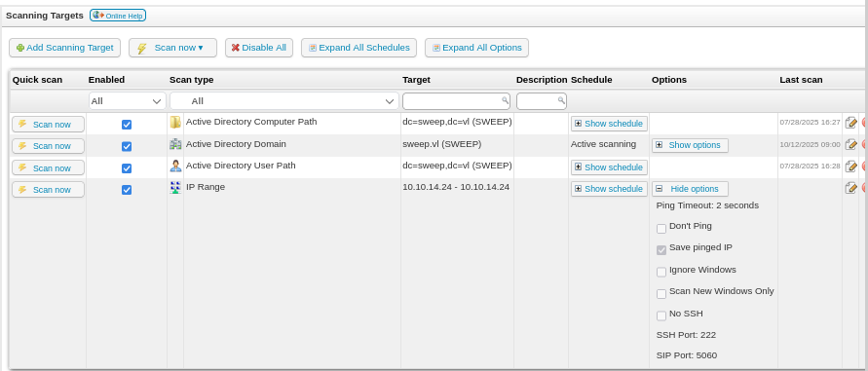Screen dimensions: 868x371
Task: Toggle Enabled checkbox for Active Directory Computer Path
Action: coord(127,125)
